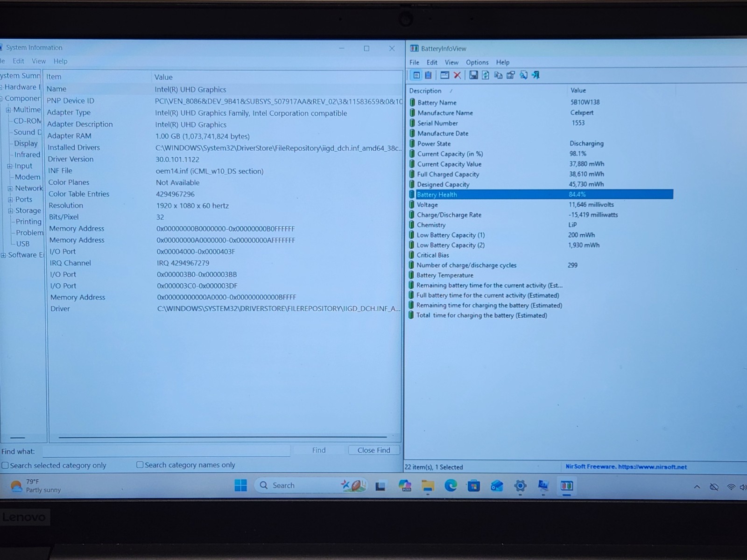Viewport: 747px width, 560px height.
Task: Collapse the Components tree node
Action: pyautogui.click(x=1, y=98)
